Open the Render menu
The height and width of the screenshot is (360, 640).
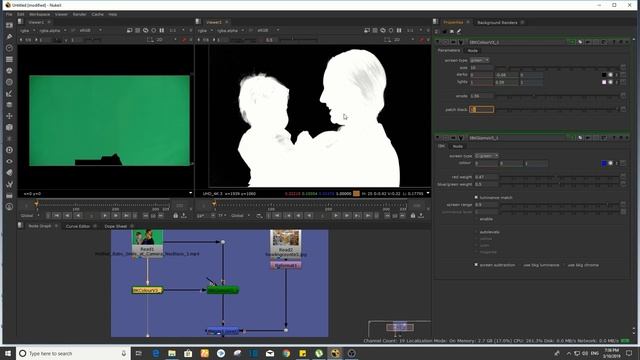[x=79, y=14]
